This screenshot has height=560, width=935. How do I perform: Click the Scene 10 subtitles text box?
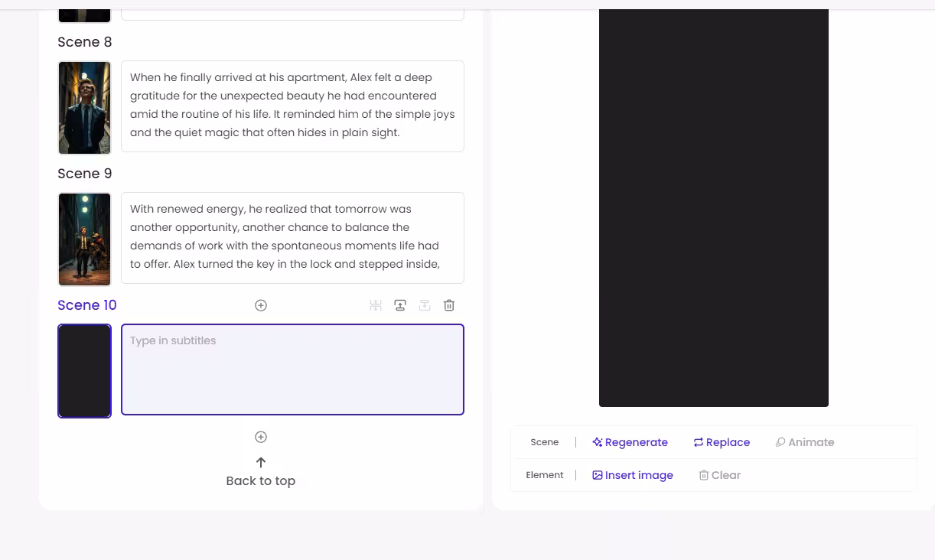(292, 370)
